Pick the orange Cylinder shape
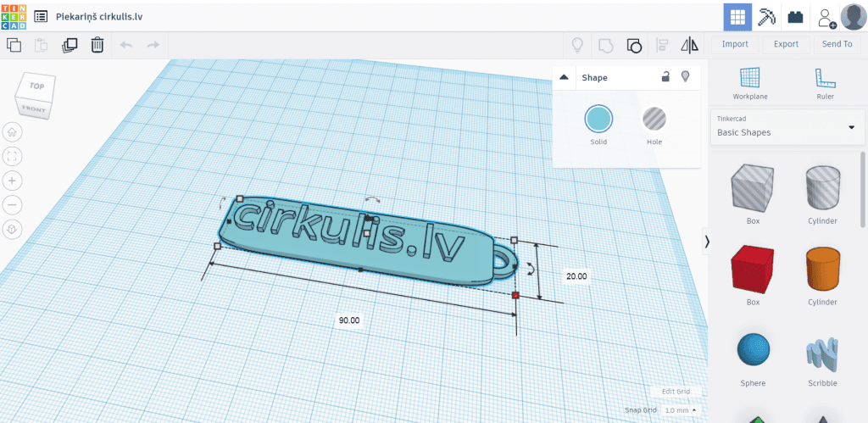Viewport: 868px width, 423px height. pyautogui.click(x=822, y=270)
